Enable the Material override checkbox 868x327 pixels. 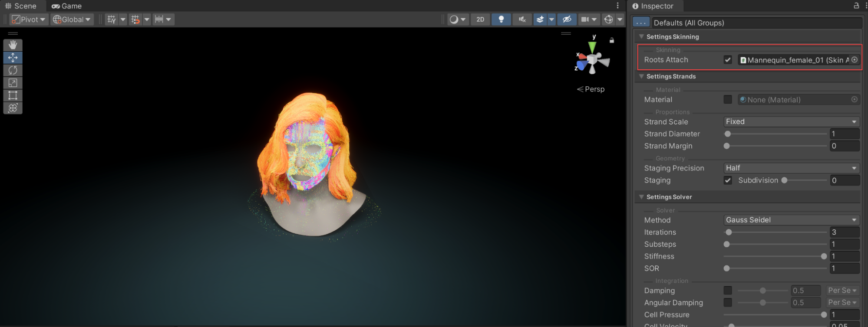728,100
